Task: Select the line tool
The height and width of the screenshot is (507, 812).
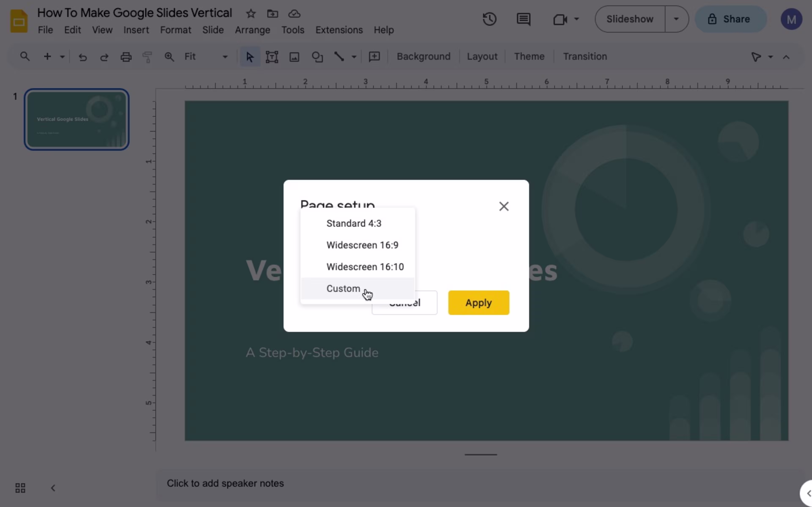Action: 339,56
